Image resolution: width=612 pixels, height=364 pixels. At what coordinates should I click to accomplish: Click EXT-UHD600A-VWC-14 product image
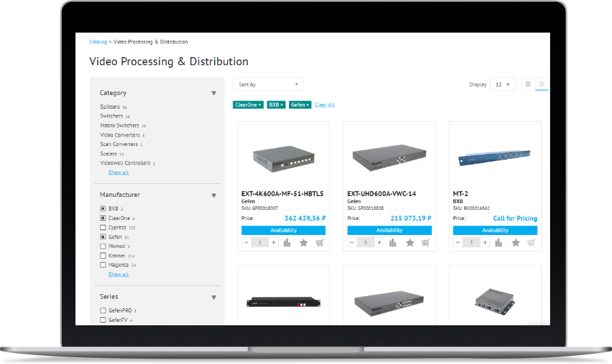point(390,158)
